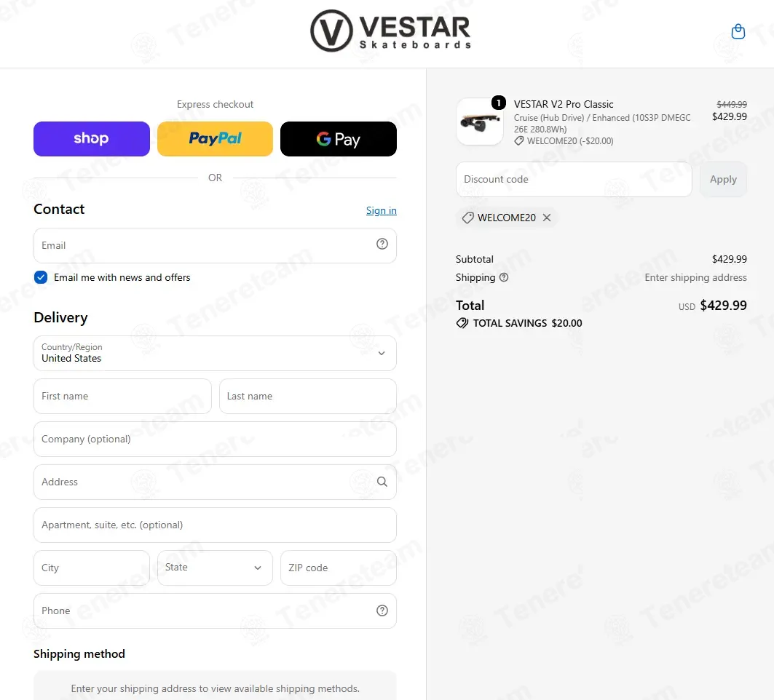The height and width of the screenshot is (700, 774).
Task: Click the VESTAR Skateboards logo
Action: tap(390, 31)
